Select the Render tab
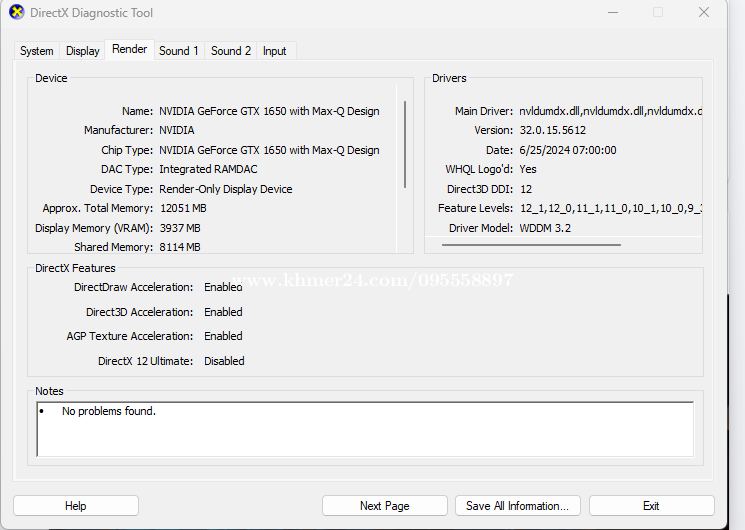745x530 pixels. point(129,49)
